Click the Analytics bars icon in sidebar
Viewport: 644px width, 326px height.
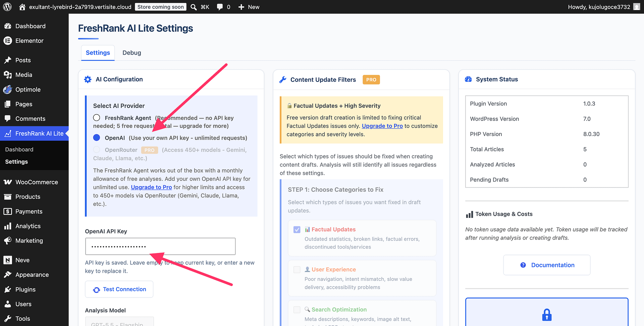tap(8, 226)
